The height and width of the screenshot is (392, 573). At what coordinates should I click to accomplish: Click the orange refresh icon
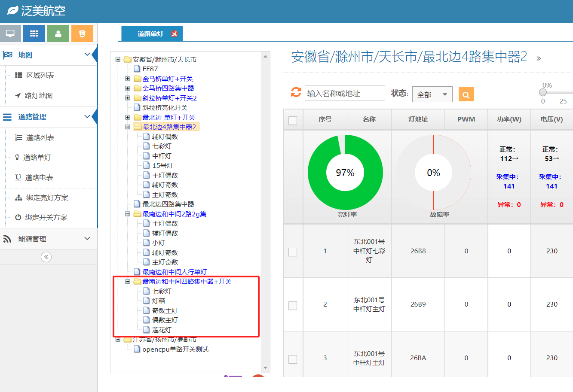(x=296, y=92)
